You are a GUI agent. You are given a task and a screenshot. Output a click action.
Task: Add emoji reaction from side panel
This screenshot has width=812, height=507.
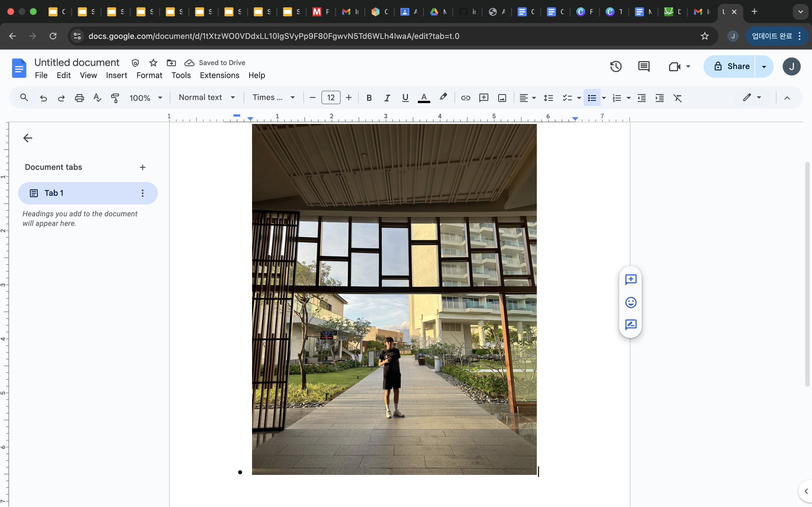(x=631, y=303)
